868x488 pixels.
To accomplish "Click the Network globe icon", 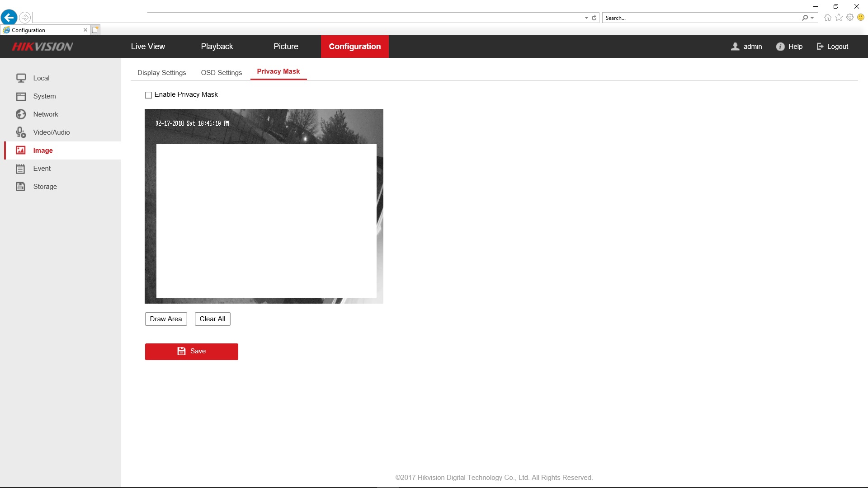I will pos(21,114).
